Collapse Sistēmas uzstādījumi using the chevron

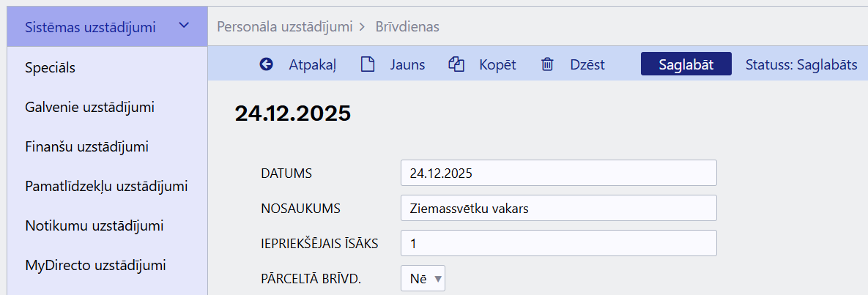pyautogui.click(x=184, y=26)
